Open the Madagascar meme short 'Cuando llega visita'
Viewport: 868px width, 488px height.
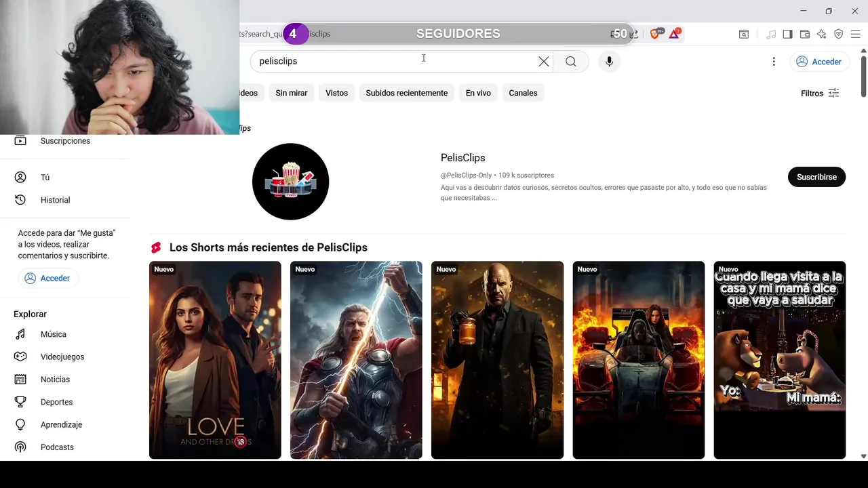(779, 360)
